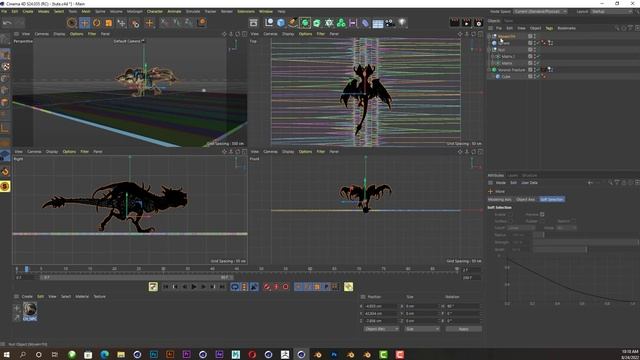Viewport: 640px width, 360px height.
Task: Open the Options menu of the Top viewport
Action: 305,34
